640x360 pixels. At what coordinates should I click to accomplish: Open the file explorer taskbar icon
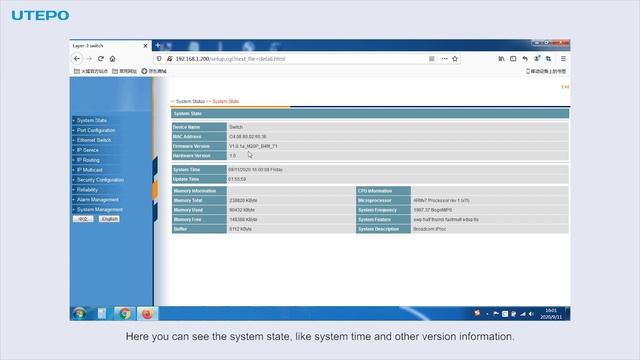pyautogui.click(x=102, y=313)
